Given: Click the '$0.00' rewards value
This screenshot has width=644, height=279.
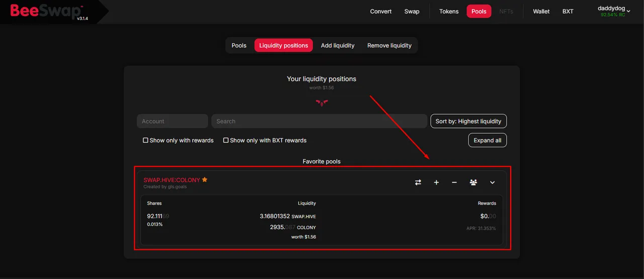Looking at the screenshot, I should click(x=488, y=216).
